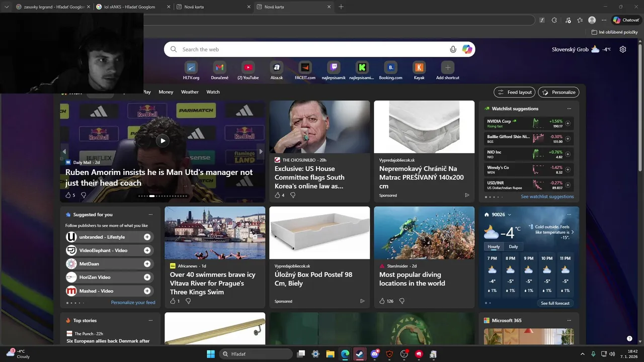Viewport: 644px width, 362px height.
Task: Click the Add shortcut plus tile
Action: pyautogui.click(x=447, y=67)
